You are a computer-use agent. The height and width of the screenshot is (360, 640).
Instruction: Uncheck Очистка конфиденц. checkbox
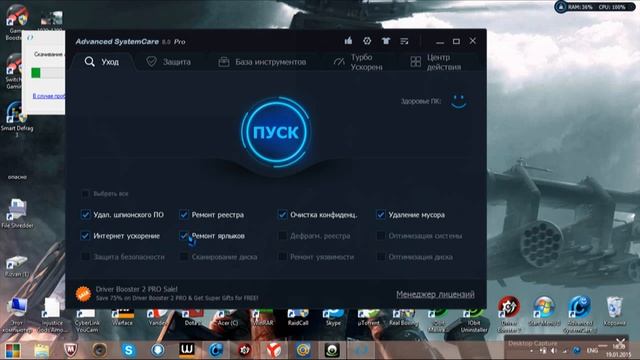[282, 215]
